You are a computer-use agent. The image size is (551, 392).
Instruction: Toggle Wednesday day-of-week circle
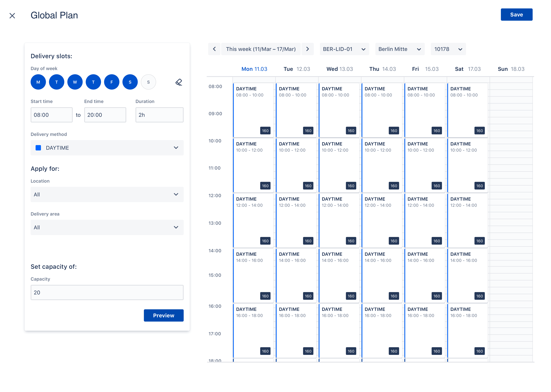[x=75, y=82]
